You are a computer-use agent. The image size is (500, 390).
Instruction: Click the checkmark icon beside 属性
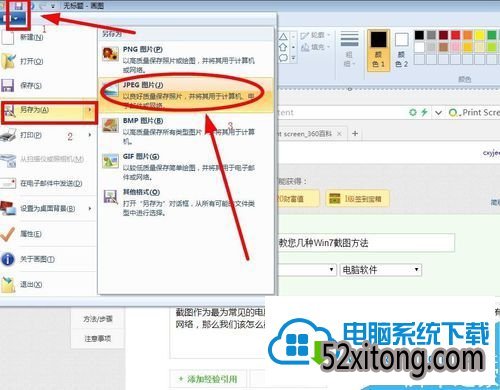8,234
